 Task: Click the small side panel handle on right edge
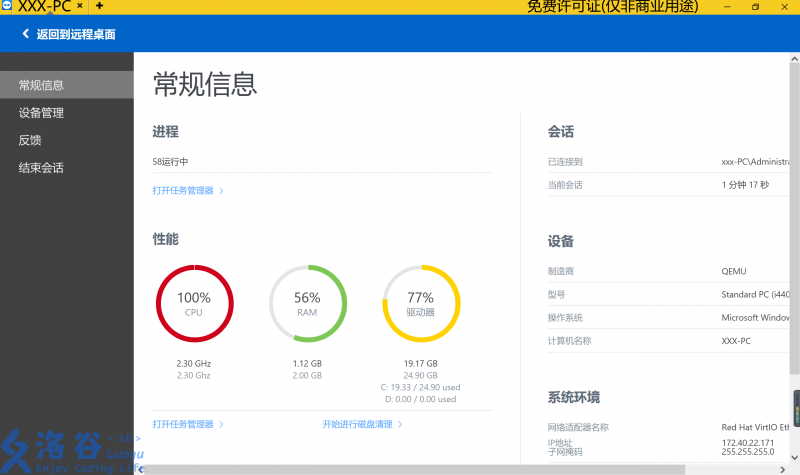click(796, 408)
